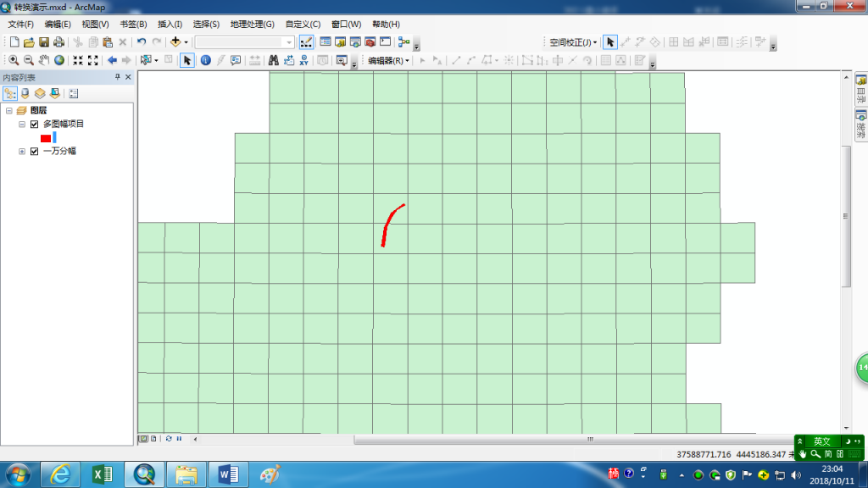
Task: Click the red symbol of 多图幅项目
Action: click(x=46, y=138)
